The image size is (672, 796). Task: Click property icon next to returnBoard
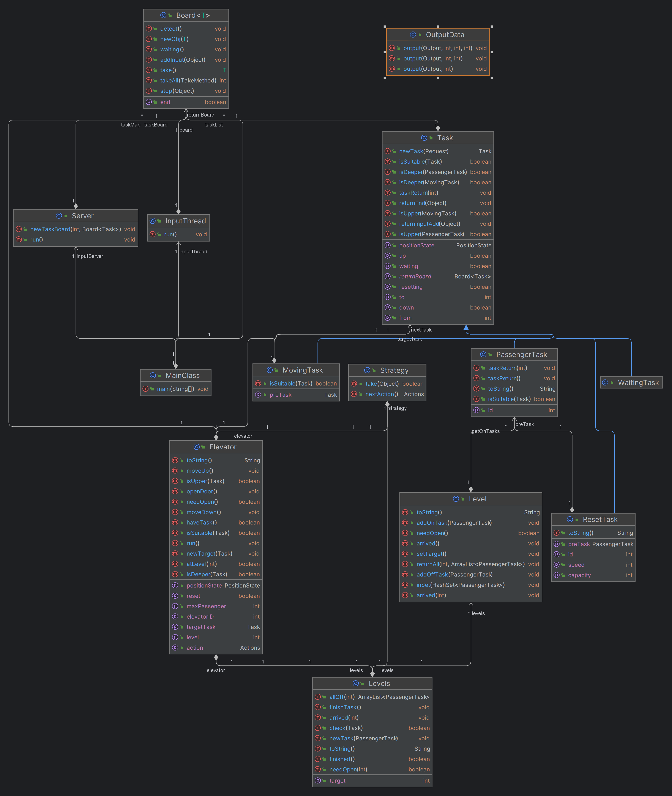point(387,276)
